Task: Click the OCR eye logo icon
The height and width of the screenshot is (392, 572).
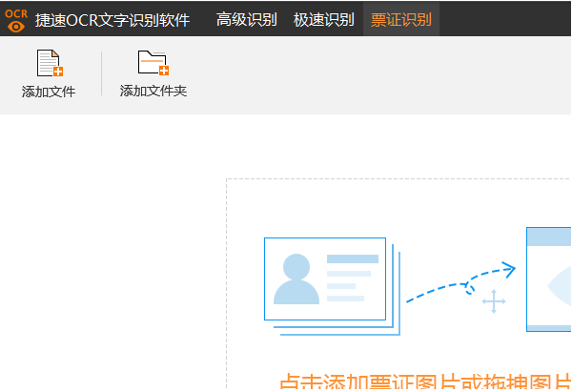Action: 16,19
